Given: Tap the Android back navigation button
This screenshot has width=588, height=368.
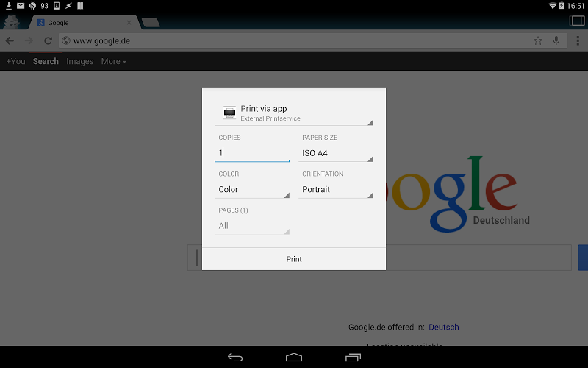Looking at the screenshot, I should point(235,358).
